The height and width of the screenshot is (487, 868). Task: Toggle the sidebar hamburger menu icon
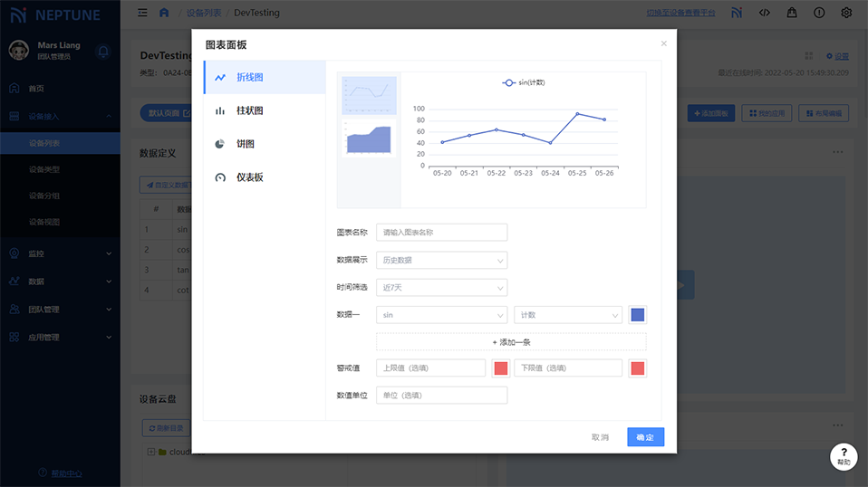(142, 13)
